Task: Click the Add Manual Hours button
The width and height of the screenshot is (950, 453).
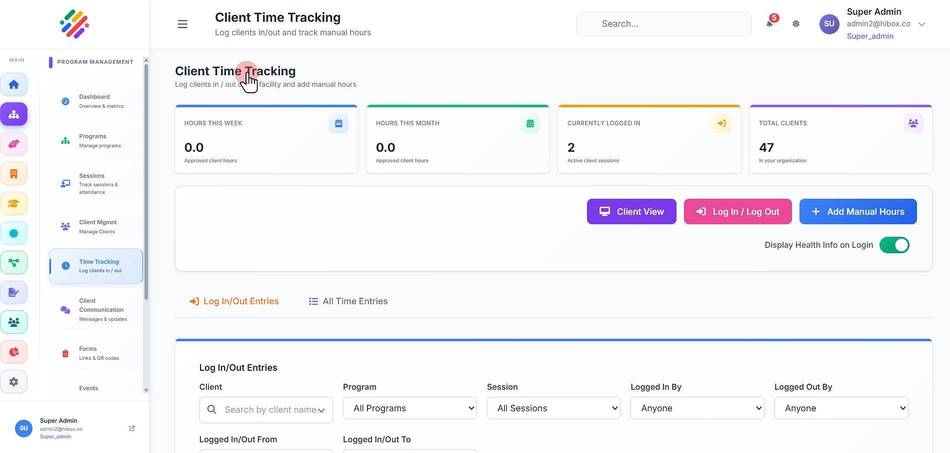Action: coord(858,211)
